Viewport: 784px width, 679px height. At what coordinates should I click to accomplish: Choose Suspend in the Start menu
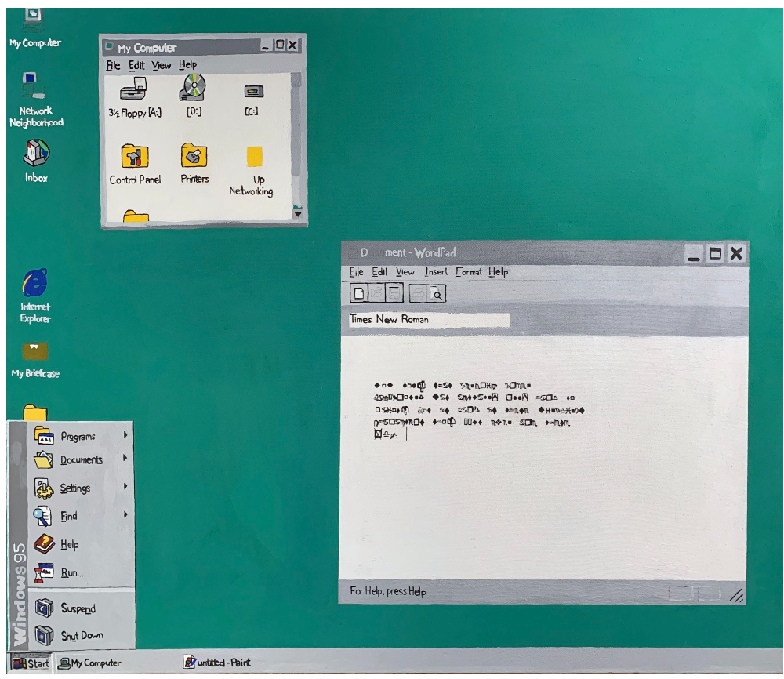point(80,608)
